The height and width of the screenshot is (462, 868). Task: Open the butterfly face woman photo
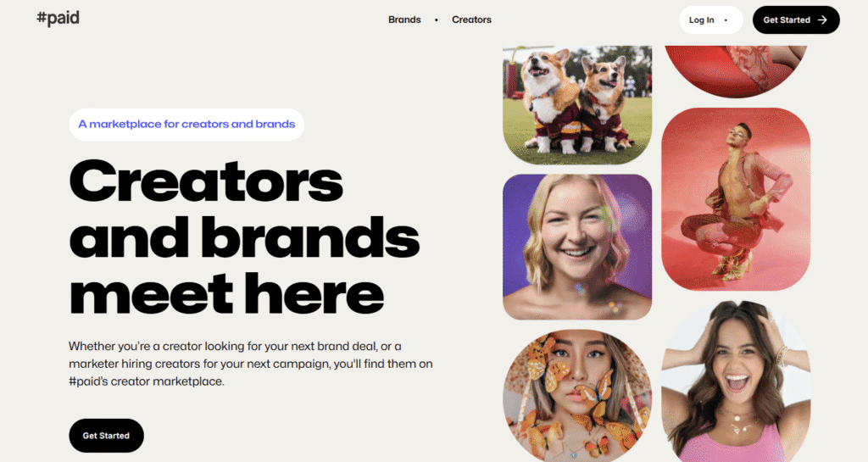point(577,396)
